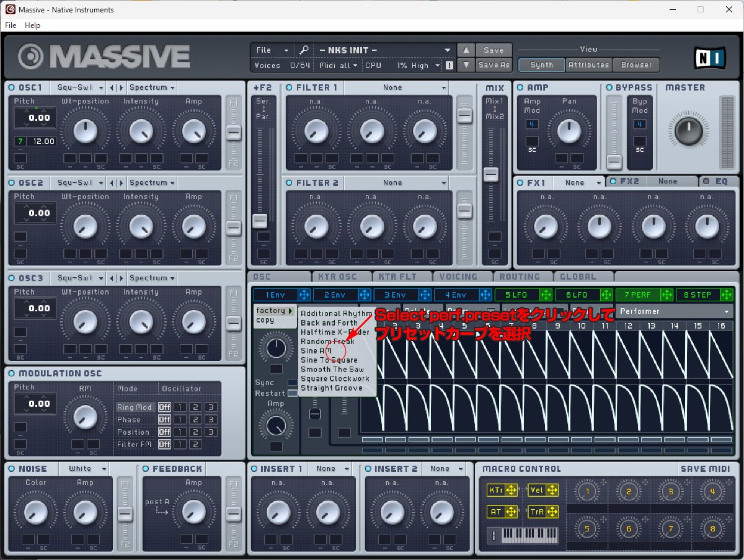Toggle the Restart checkbox in the performer
This screenshot has width=744, height=560.
(293, 393)
